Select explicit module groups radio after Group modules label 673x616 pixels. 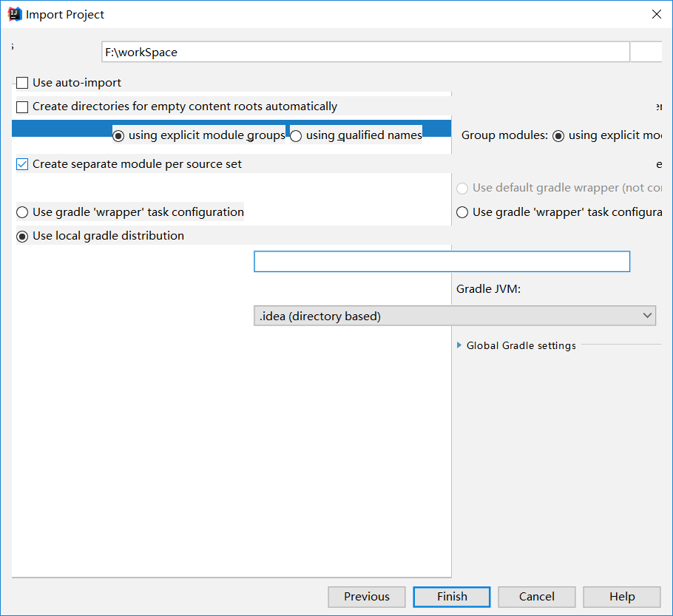point(558,135)
